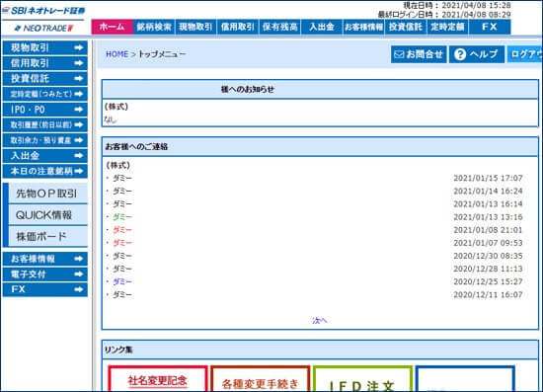Click the arrow icon beside sidebar 現物取引
The height and width of the screenshot is (392, 543).
(79, 47)
